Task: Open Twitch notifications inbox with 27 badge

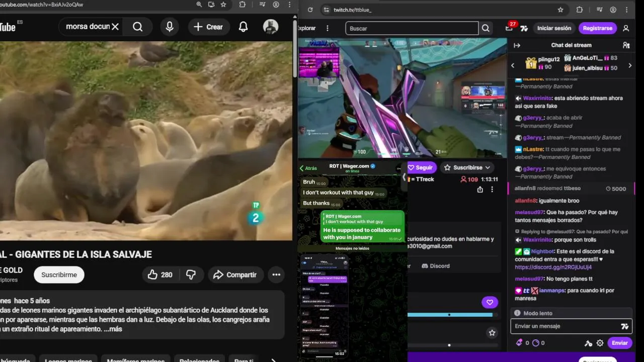Action: [x=509, y=28]
